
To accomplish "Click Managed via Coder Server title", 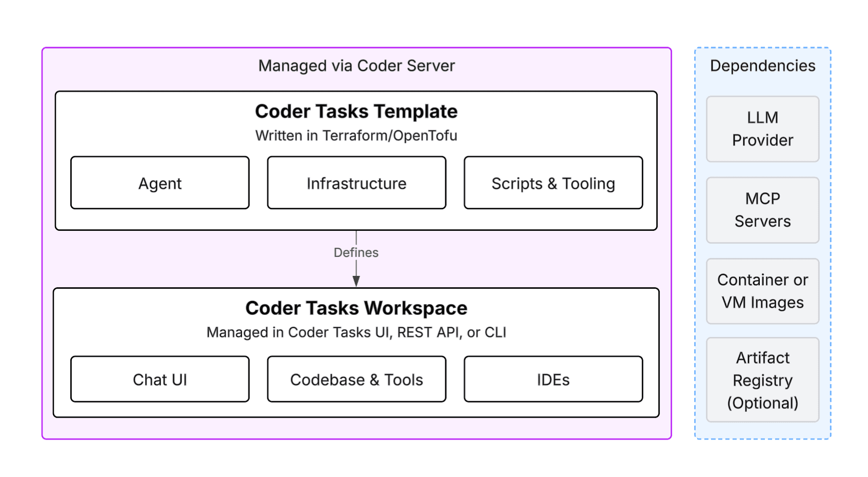I will pyautogui.click(x=357, y=66).
